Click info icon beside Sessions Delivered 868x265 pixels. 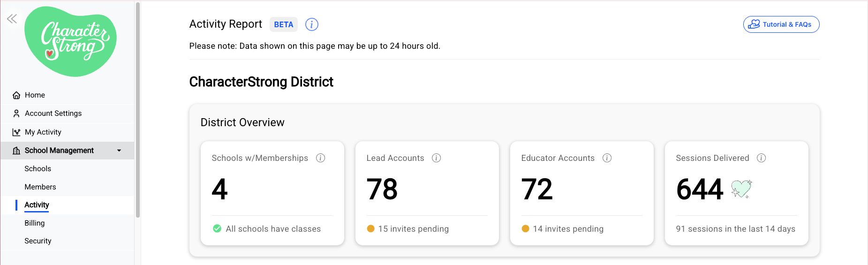pyautogui.click(x=762, y=158)
